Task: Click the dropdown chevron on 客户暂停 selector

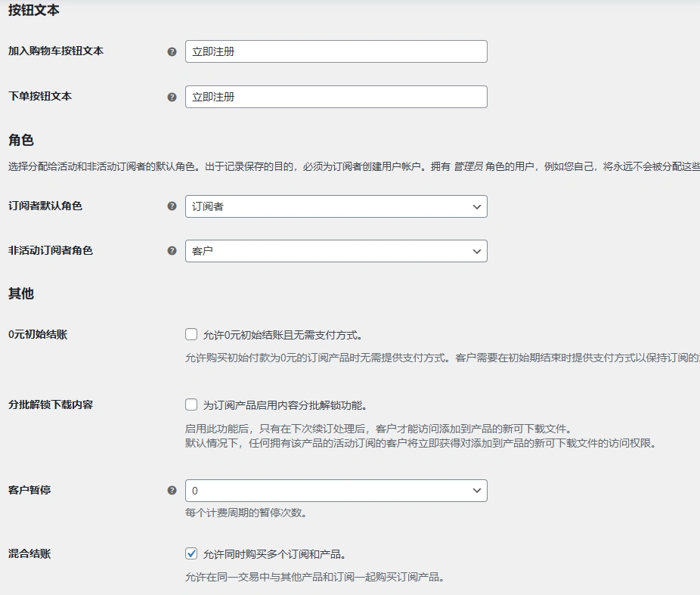Action: (x=476, y=490)
